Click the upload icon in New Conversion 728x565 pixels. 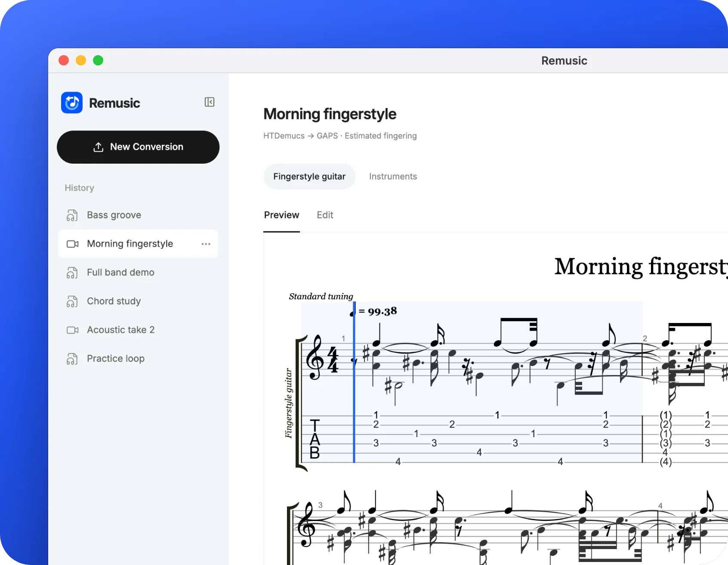point(99,147)
